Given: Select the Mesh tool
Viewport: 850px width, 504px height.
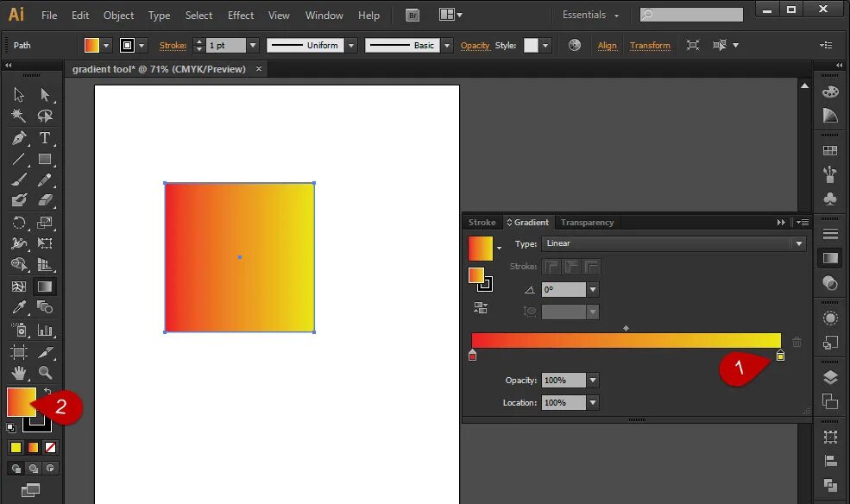Looking at the screenshot, I should [19, 287].
